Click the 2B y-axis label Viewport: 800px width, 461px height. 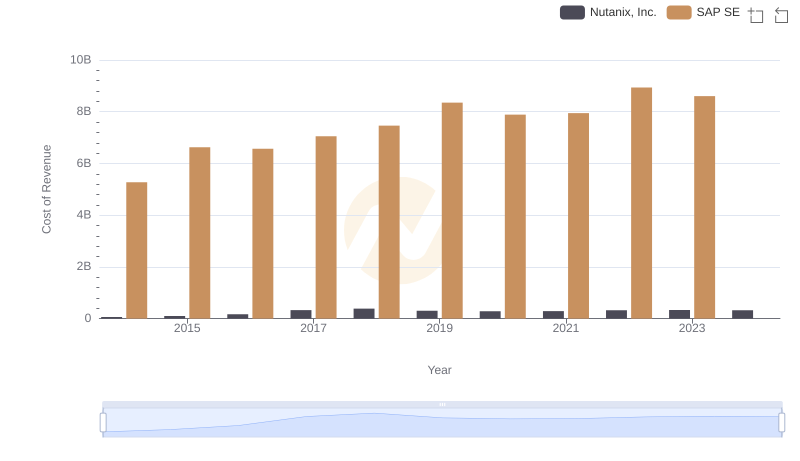(x=84, y=266)
